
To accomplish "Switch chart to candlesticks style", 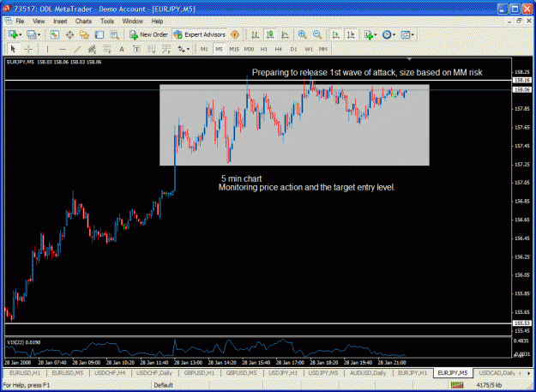I will coord(270,34).
